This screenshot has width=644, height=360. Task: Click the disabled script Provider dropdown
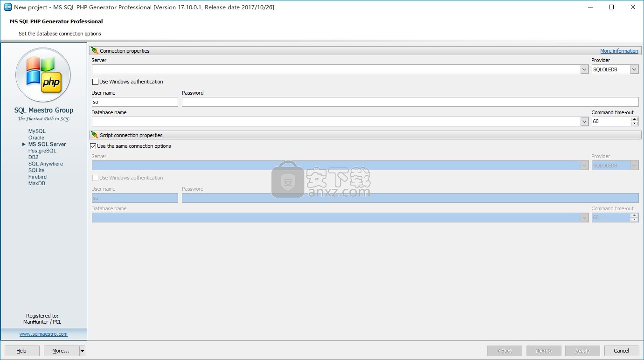coord(615,166)
